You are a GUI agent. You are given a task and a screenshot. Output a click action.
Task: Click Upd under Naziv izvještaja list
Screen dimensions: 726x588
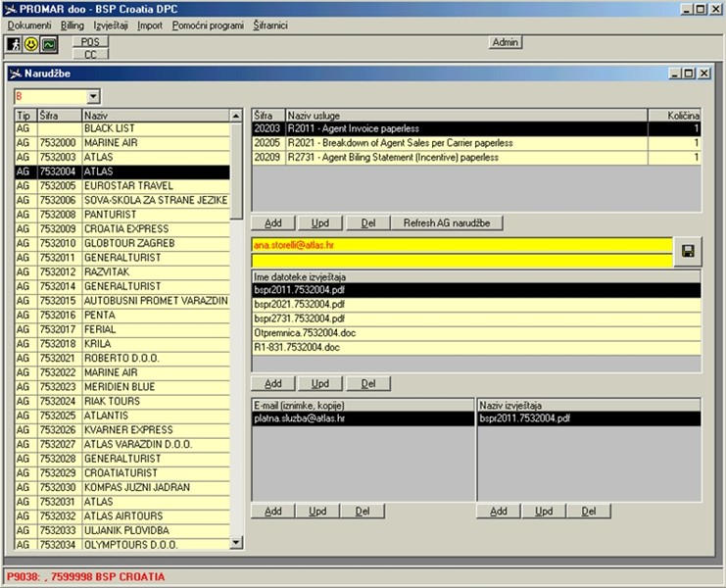click(544, 512)
